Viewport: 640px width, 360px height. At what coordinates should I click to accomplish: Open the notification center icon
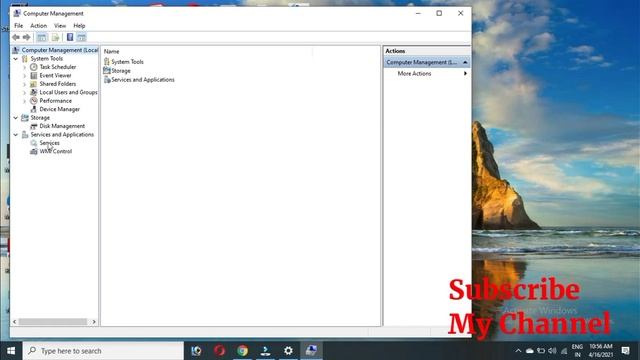tap(625, 351)
